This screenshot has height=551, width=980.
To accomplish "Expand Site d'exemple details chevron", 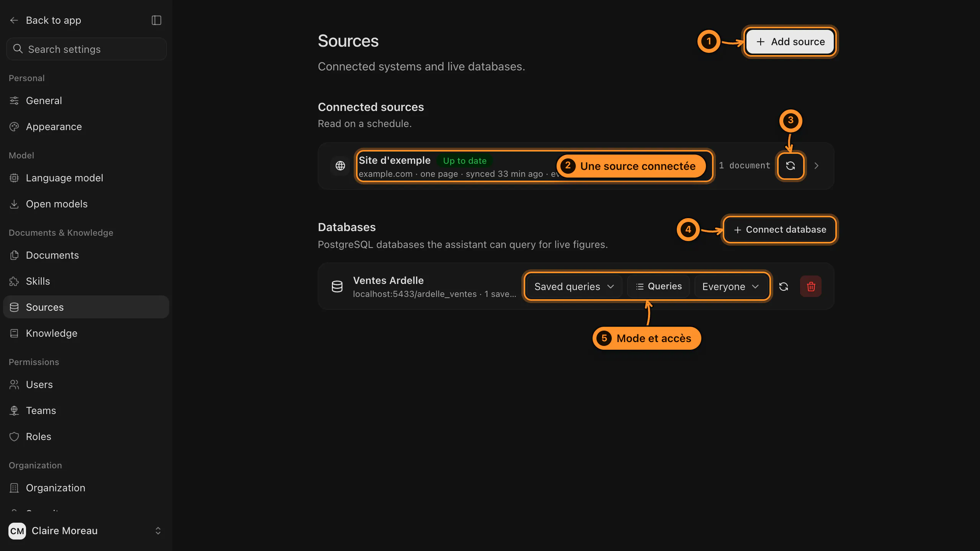I will [817, 166].
